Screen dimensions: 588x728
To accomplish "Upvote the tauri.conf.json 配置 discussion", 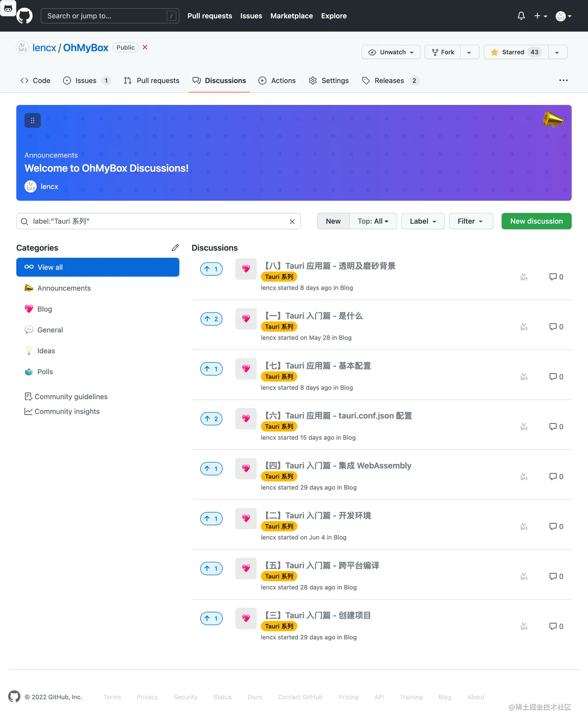I will tap(212, 419).
